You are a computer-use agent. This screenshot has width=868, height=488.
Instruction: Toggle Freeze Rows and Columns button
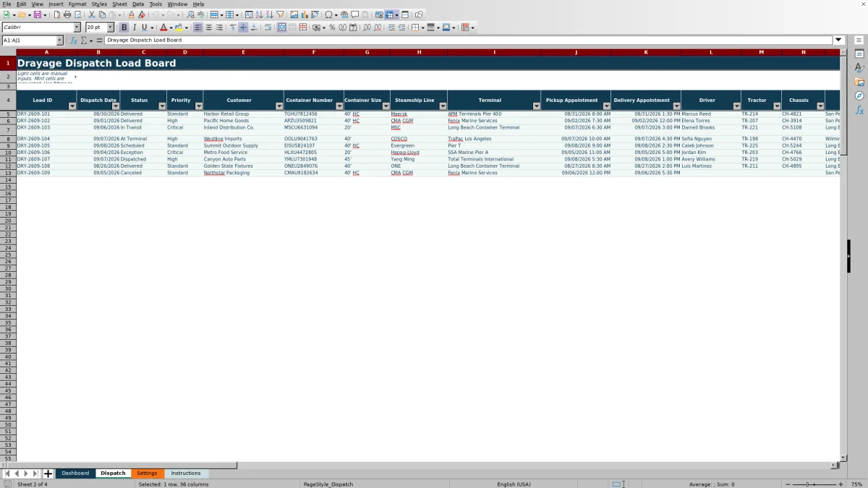389,14
